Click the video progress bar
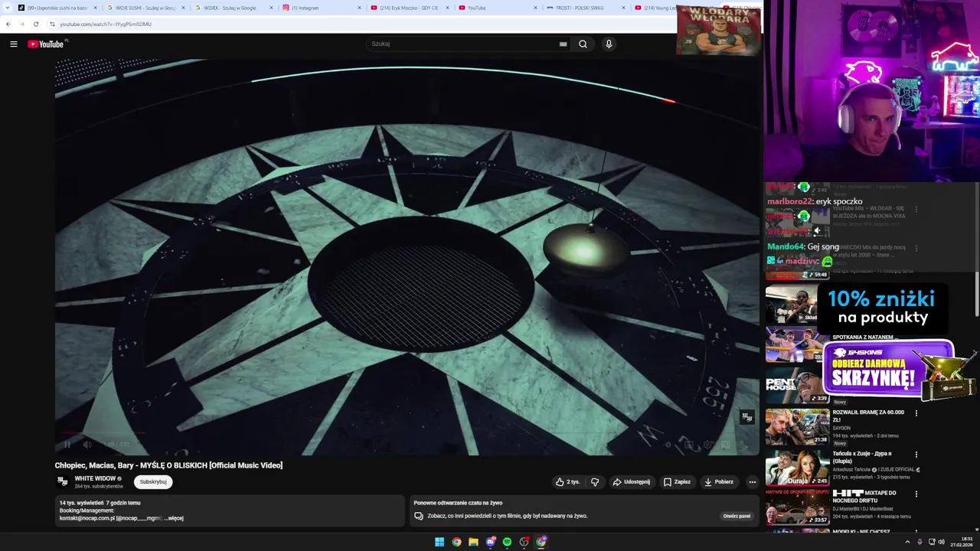 coord(407,434)
